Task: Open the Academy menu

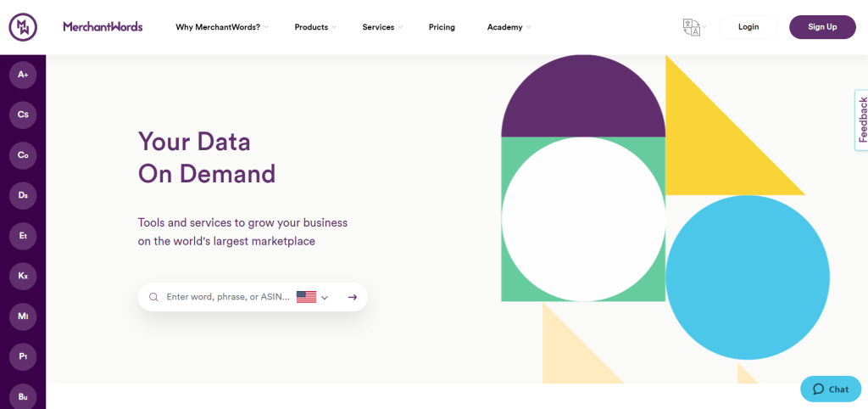Action: pos(504,27)
